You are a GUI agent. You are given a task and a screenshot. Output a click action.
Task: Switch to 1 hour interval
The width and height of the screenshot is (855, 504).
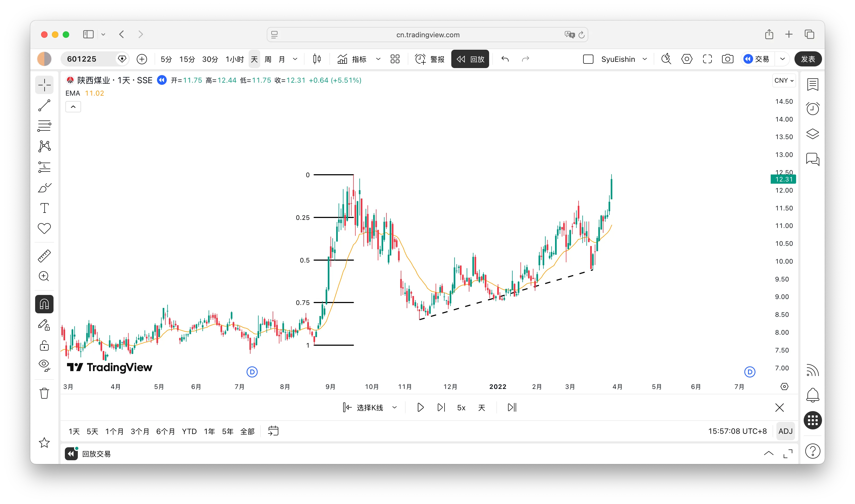coord(235,59)
